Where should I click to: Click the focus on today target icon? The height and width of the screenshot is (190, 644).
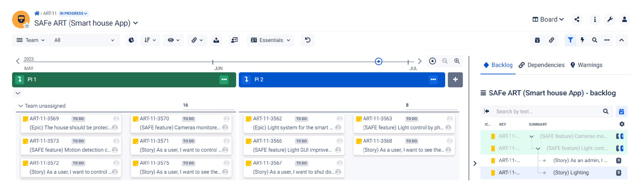(x=432, y=61)
